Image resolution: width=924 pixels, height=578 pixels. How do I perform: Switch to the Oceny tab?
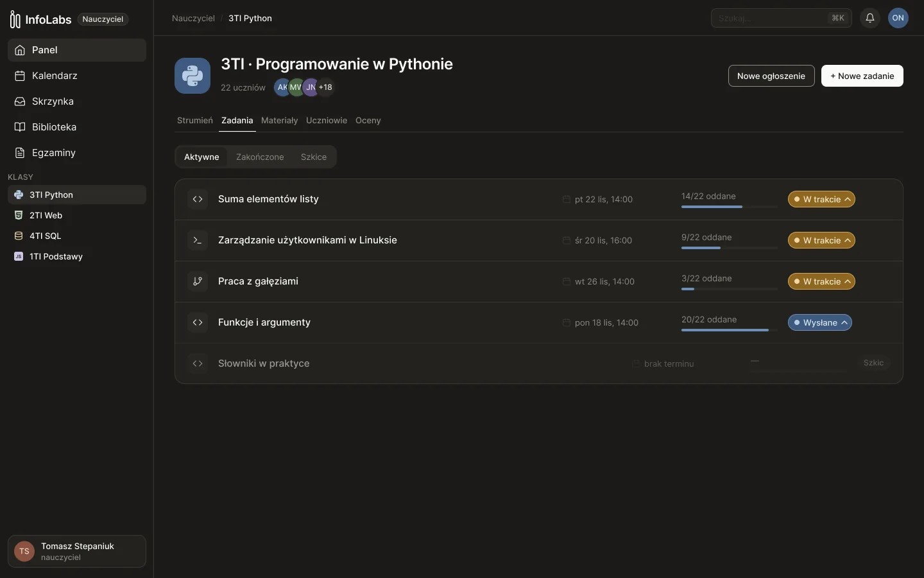pos(368,120)
